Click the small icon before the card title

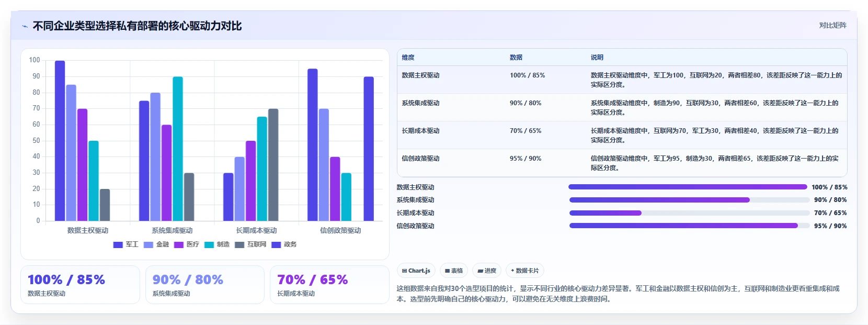[x=25, y=26]
